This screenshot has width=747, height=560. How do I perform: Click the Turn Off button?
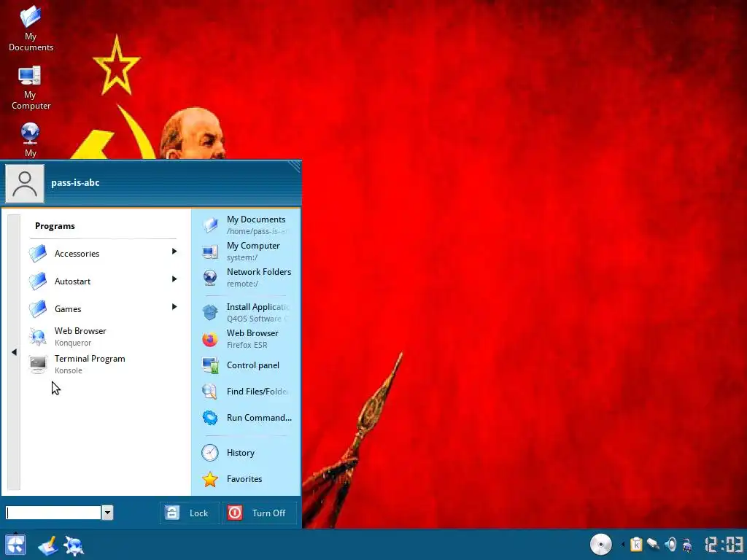pos(260,513)
